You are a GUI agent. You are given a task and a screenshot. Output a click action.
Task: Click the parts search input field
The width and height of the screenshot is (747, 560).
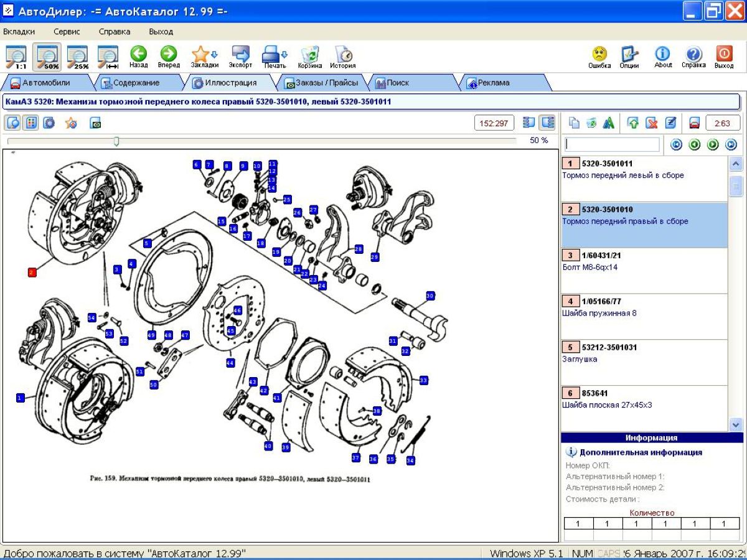coord(611,144)
